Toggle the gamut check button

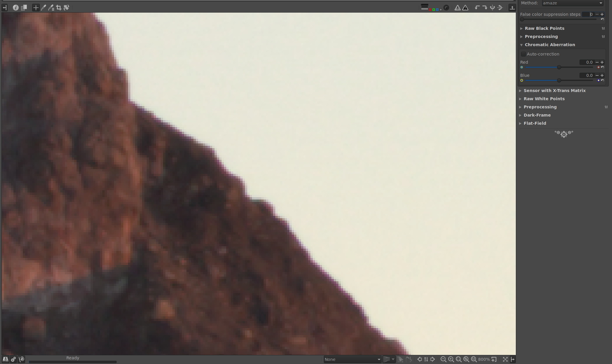click(x=409, y=359)
